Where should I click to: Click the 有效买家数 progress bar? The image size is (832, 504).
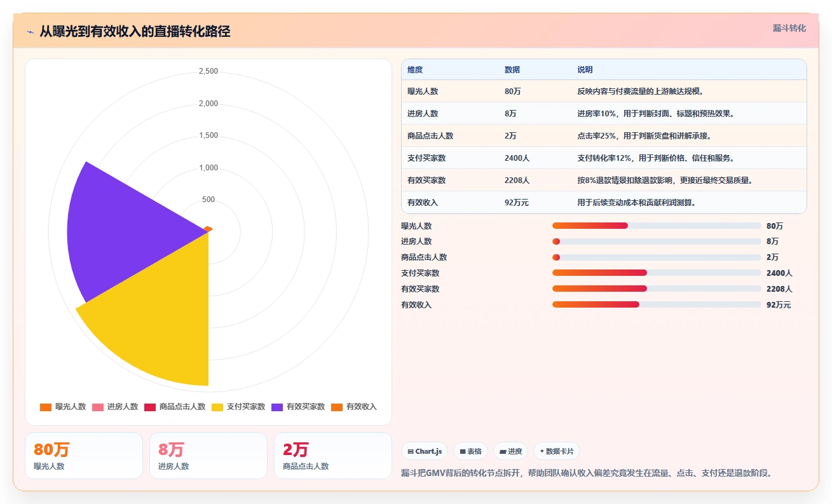[657, 289]
